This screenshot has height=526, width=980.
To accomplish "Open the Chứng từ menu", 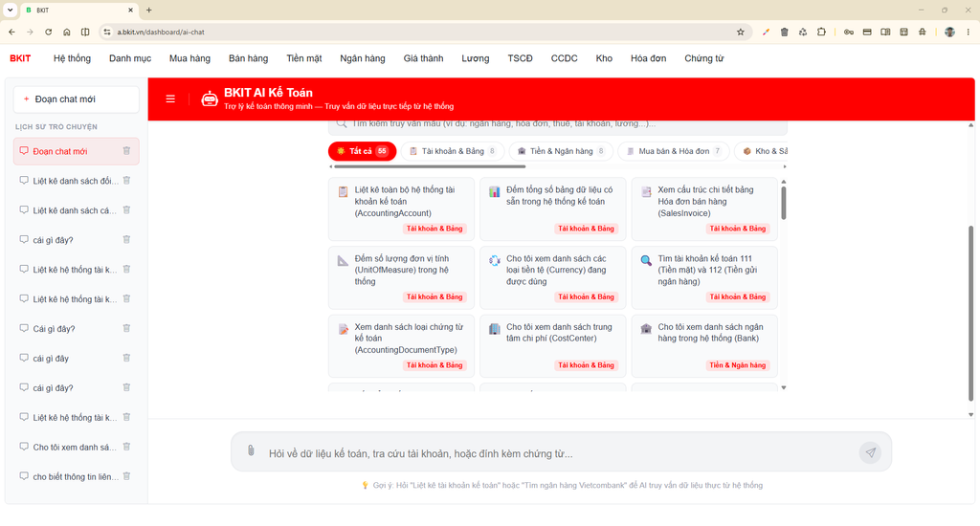I will 703,58.
